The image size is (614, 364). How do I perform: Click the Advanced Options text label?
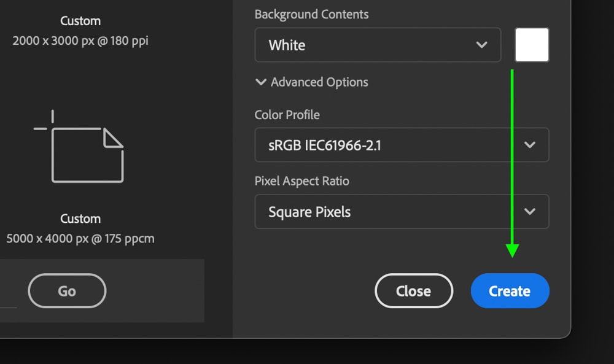[x=319, y=82]
